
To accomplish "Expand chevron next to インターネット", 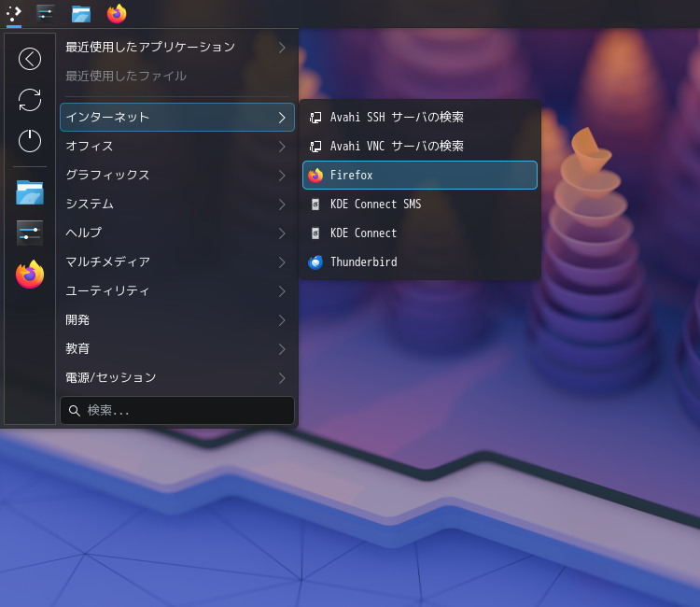I will [282, 118].
